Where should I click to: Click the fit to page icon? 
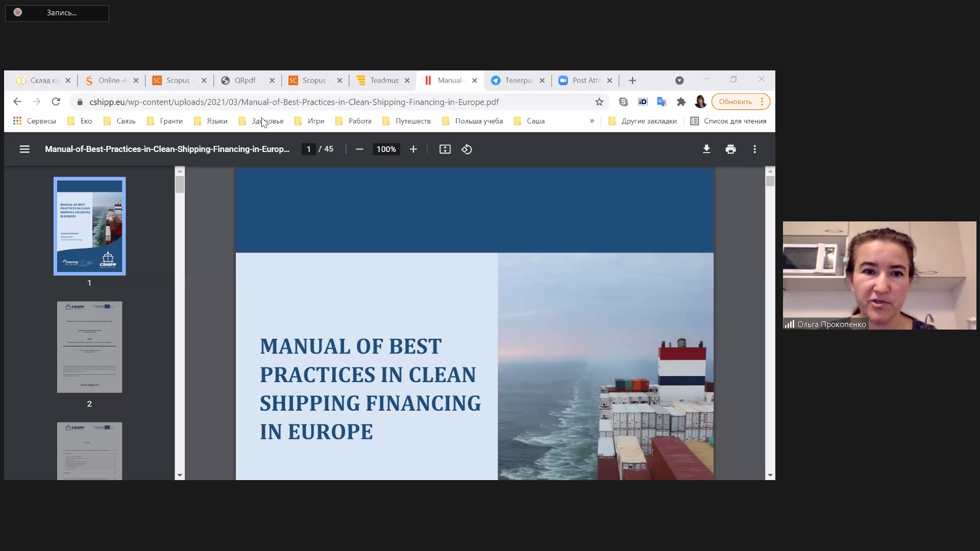pyautogui.click(x=445, y=149)
